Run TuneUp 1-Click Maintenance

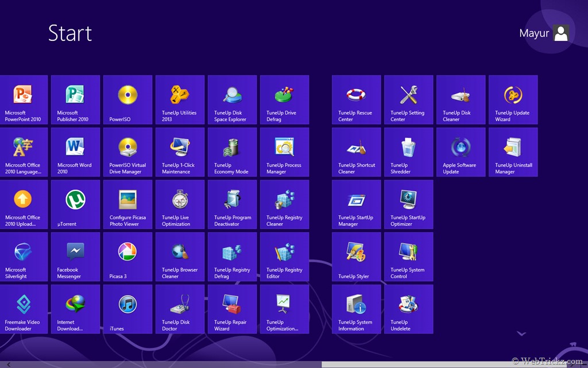pos(180,152)
